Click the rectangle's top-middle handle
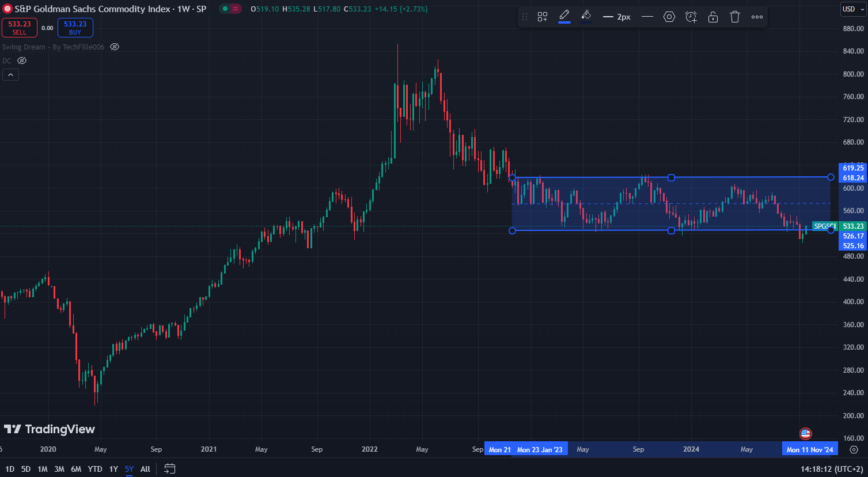 point(671,177)
